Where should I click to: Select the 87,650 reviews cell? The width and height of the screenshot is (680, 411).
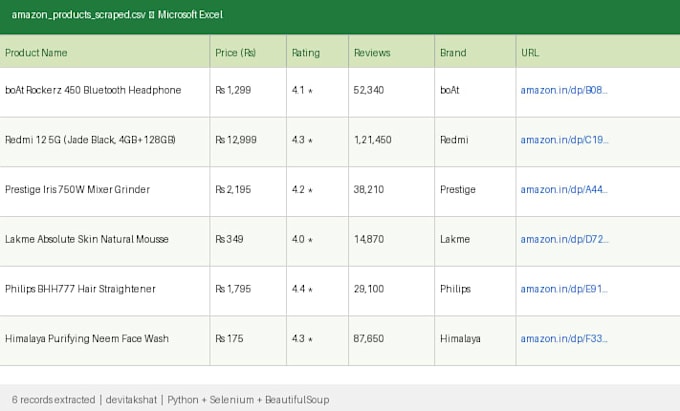[392, 341]
